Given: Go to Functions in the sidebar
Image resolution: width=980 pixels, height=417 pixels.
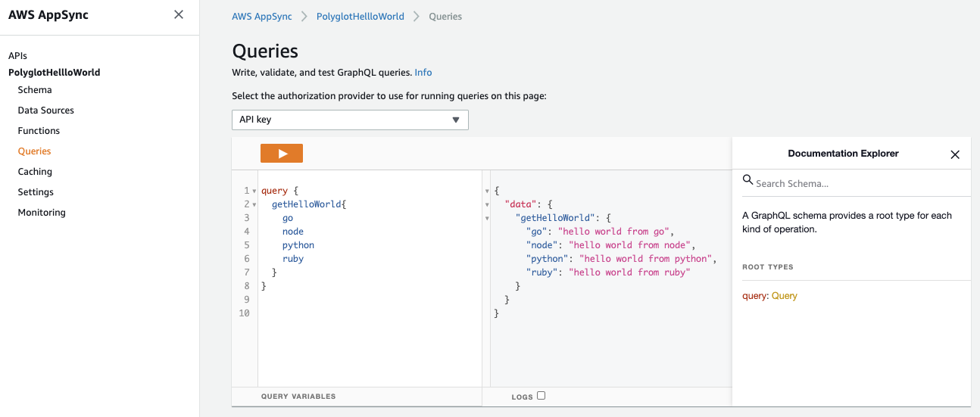Looking at the screenshot, I should pos(39,131).
